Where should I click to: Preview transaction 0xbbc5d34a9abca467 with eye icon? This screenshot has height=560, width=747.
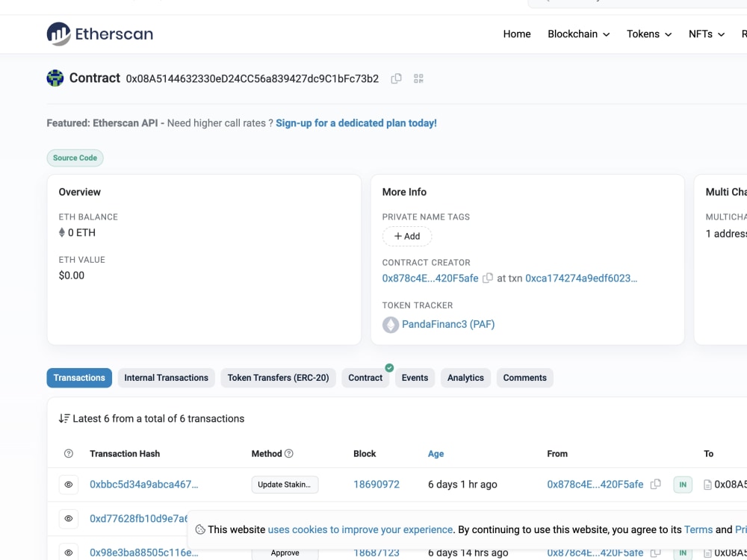(69, 485)
